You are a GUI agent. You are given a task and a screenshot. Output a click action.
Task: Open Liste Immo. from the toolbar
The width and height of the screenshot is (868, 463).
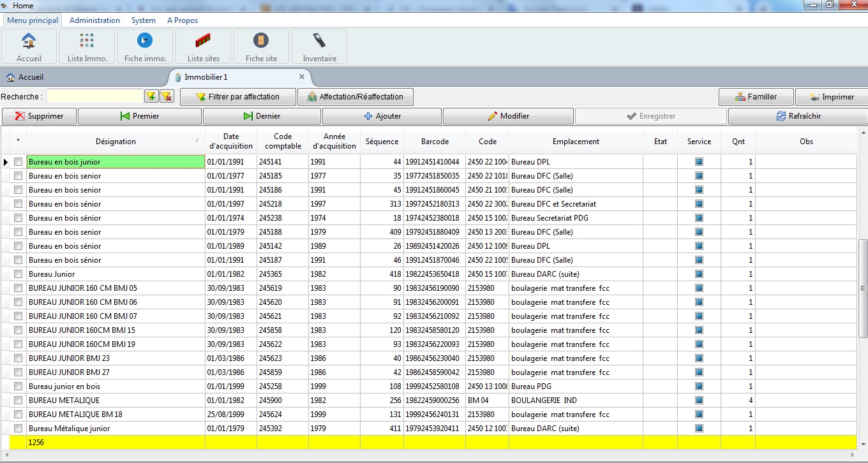(87, 46)
